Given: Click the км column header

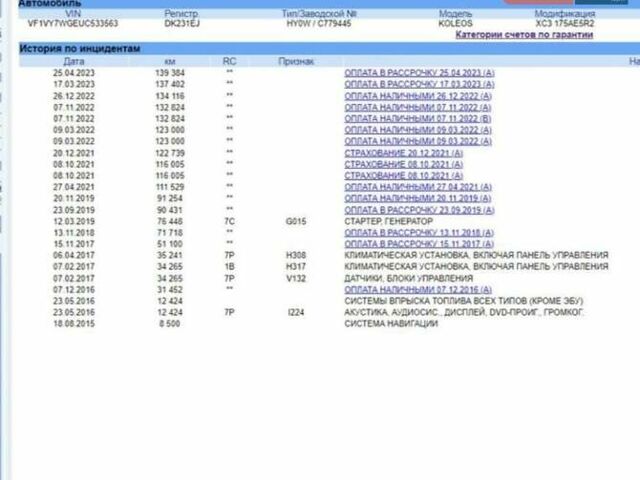Looking at the screenshot, I should (x=170, y=61).
